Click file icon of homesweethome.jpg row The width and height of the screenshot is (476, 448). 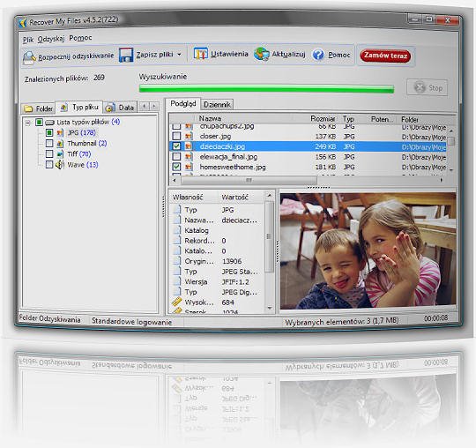189,167
